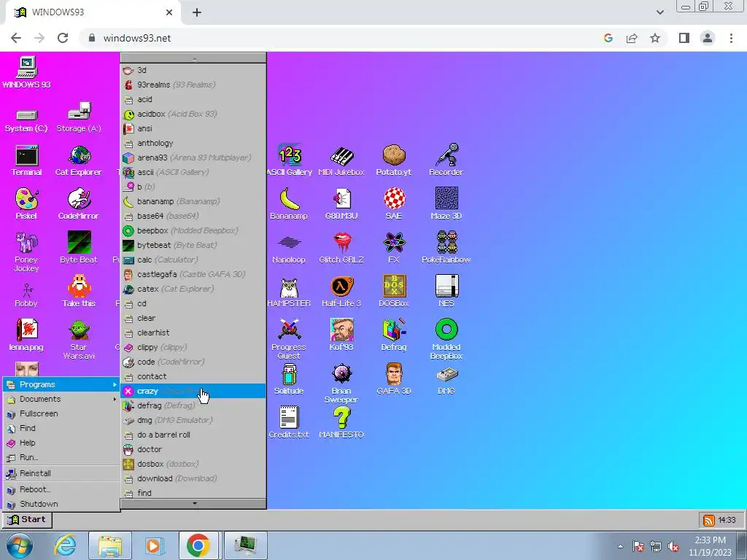Open the Glitch GRLZ lips icon
Screen dimensions: 747x560
[341, 248]
